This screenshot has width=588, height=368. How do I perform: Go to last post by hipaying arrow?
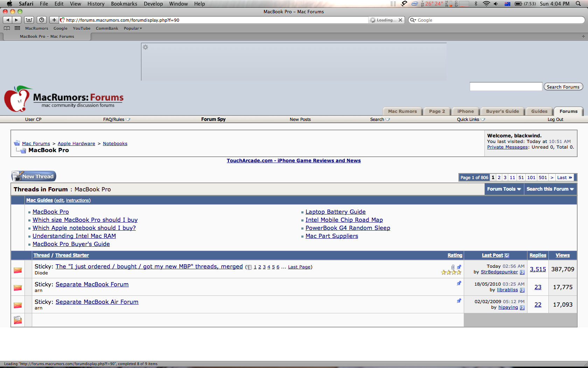click(522, 308)
